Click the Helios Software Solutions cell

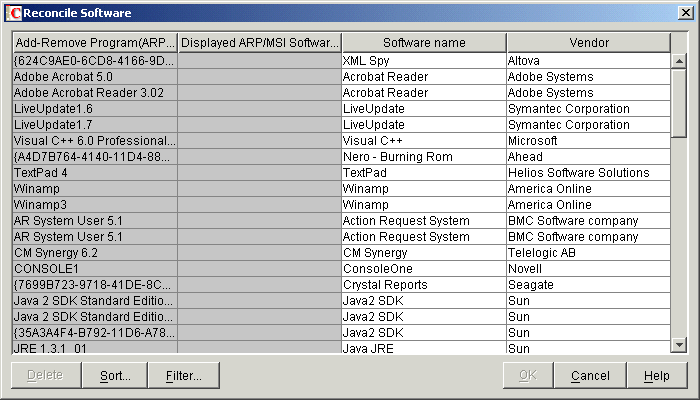(x=588, y=173)
